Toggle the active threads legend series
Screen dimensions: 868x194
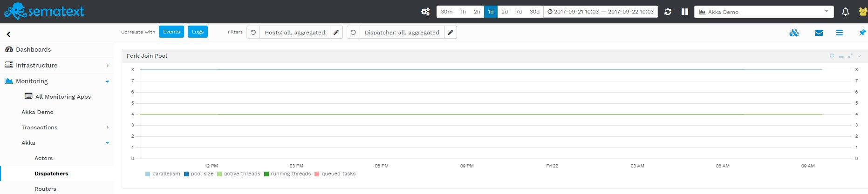239,174
